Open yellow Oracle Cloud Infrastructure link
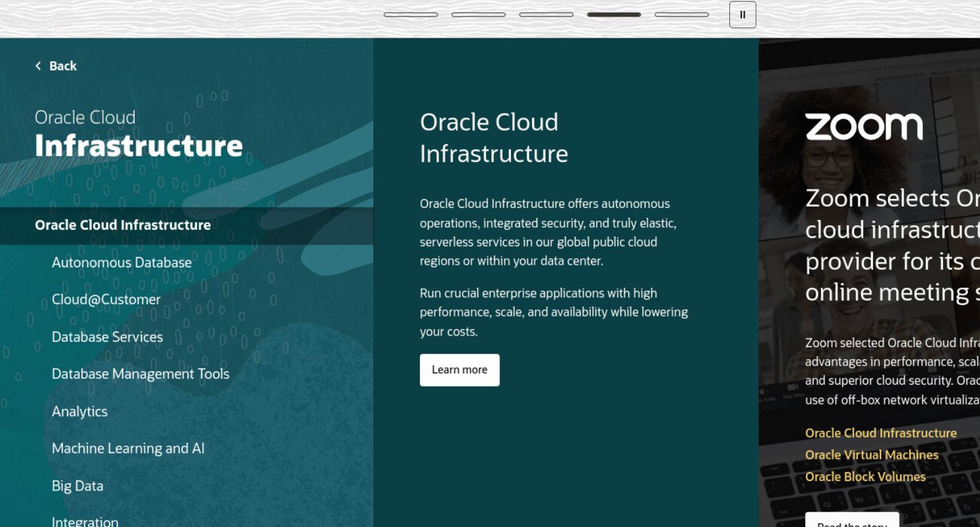 [x=880, y=433]
